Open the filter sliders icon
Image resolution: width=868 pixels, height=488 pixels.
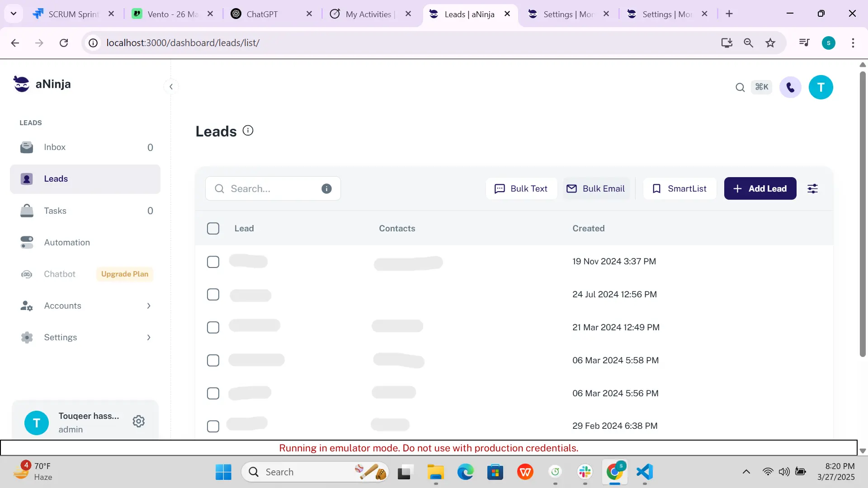[x=812, y=188]
